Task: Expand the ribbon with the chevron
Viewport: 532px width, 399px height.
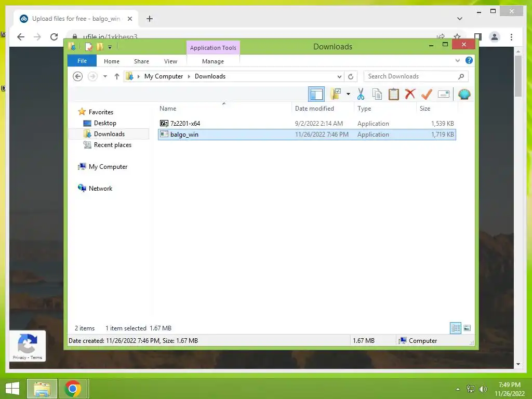Action: (457, 60)
